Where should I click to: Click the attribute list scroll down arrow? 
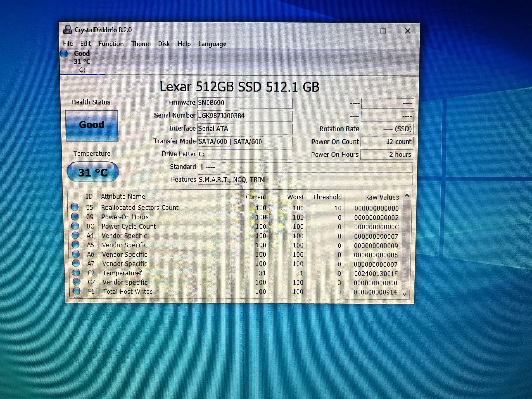pyautogui.click(x=405, y=294)
